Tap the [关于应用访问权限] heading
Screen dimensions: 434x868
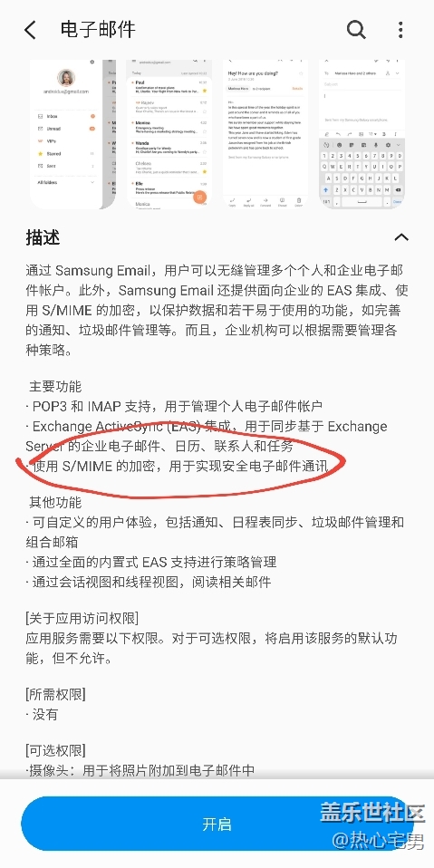pyautogui.click(x=82, y=618)
